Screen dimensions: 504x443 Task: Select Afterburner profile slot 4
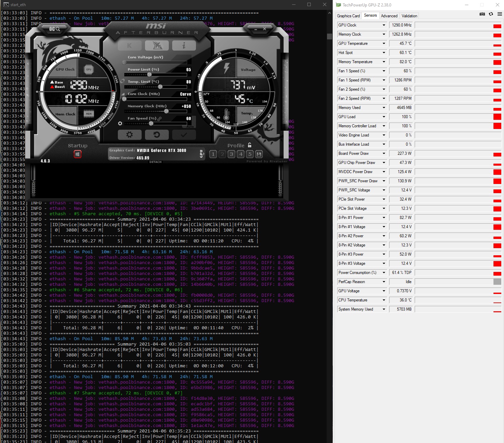click(241, 154)
